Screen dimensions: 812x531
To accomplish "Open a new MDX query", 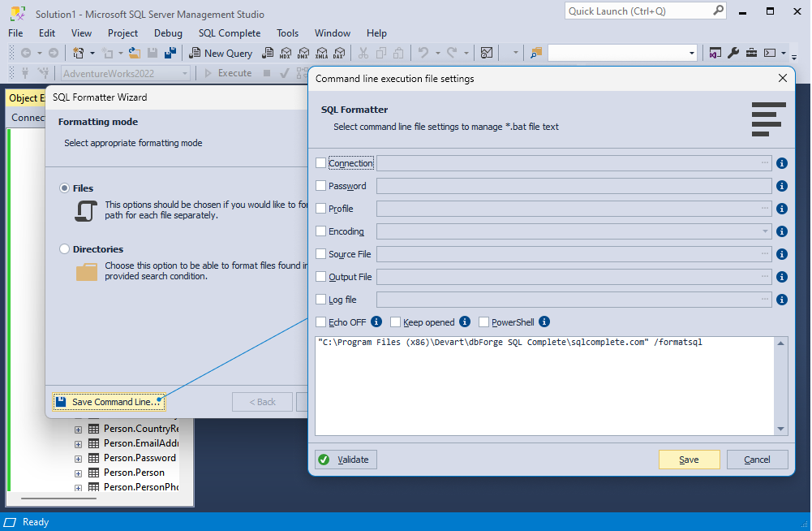I will click(x=286, y=53).
